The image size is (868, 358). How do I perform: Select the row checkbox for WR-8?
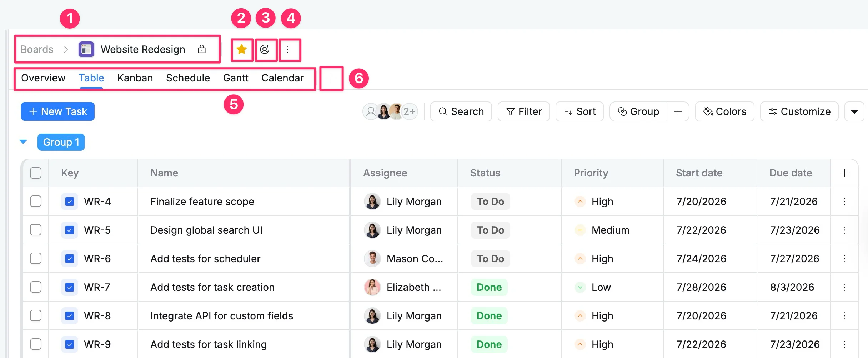pos(36,315)
